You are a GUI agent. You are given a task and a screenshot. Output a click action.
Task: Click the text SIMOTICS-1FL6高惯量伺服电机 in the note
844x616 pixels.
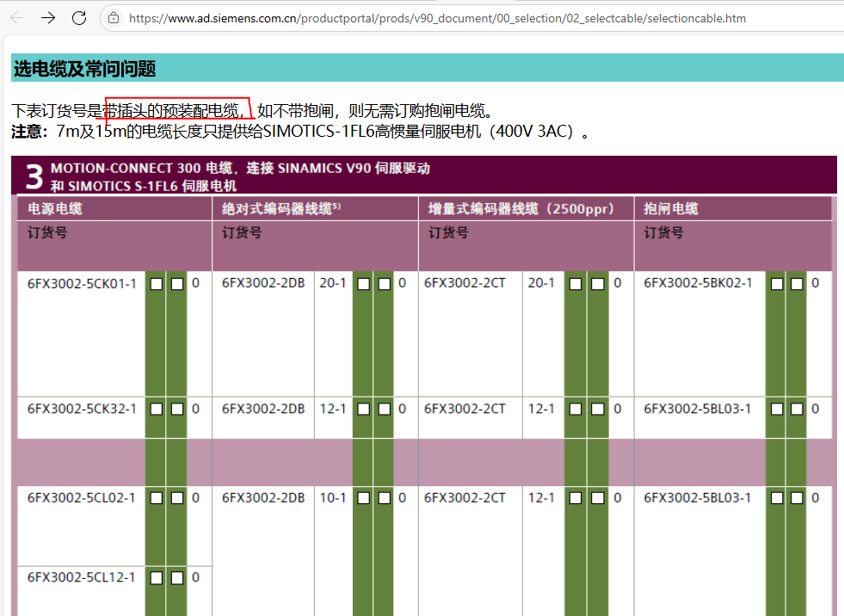(372, 132)
